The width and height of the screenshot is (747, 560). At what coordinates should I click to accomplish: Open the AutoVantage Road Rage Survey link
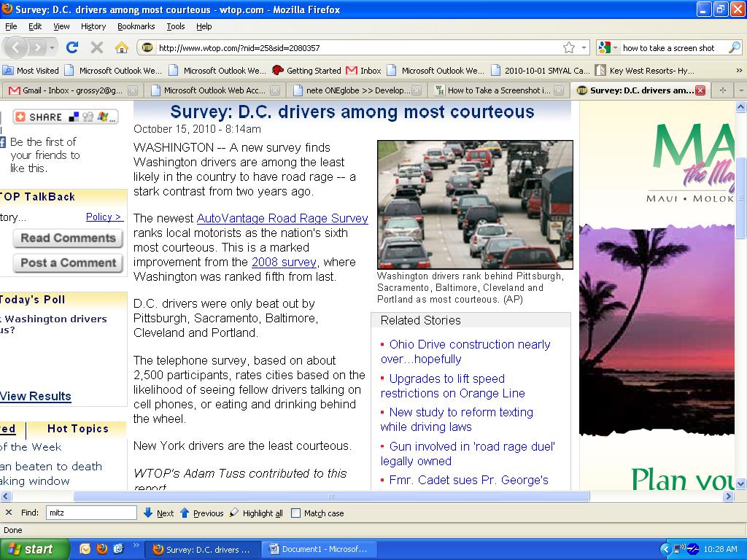(x=282, y=218)
